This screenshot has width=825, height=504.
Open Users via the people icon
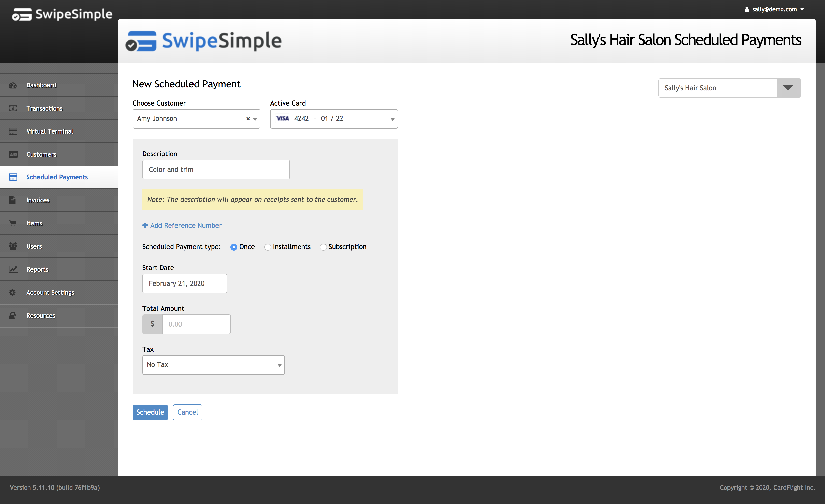(13, 246)
